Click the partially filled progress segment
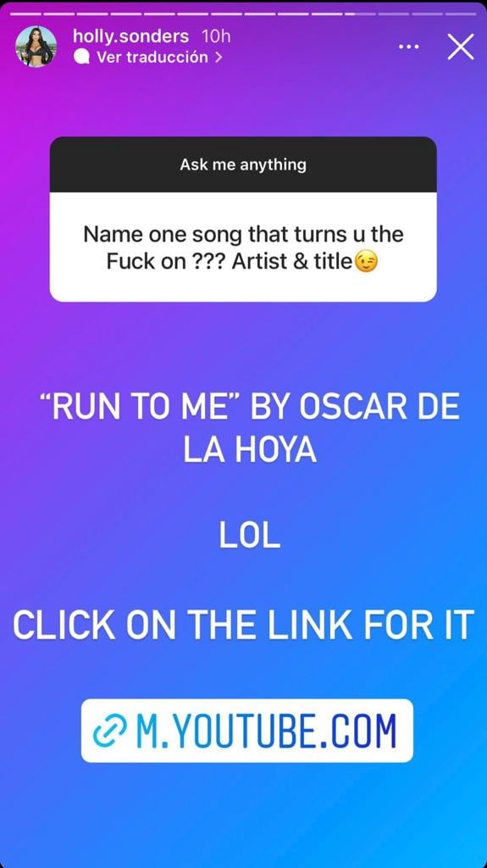 click(360, 14)
